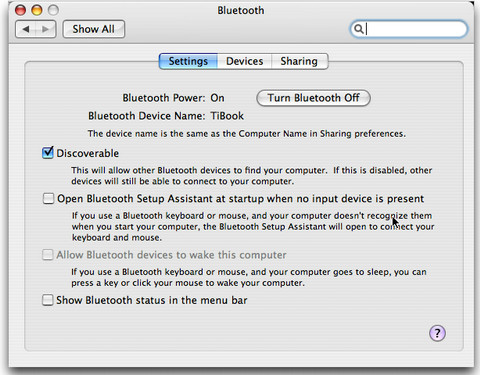Click the back navigation arrow
This screenshot has height=375, width=480.
point(26,29)
